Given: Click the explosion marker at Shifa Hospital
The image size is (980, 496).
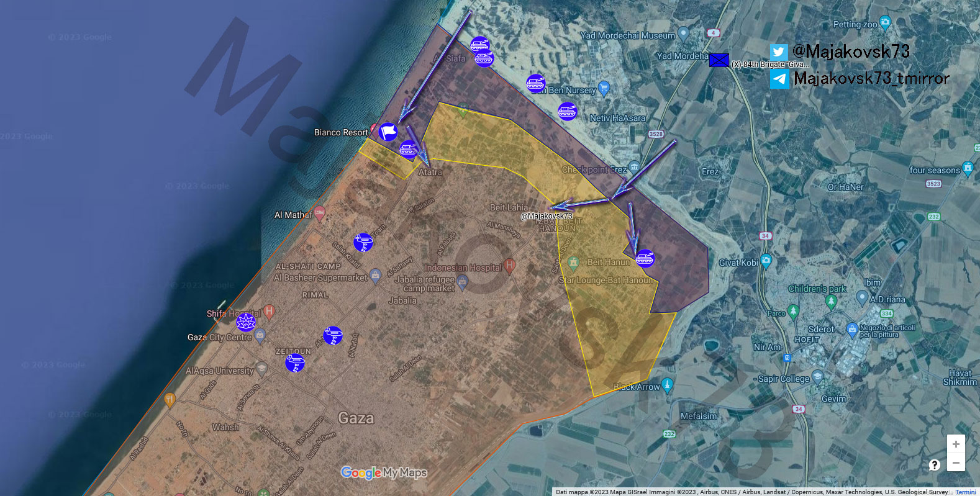Looking at the screenshot, I should [x=246, y=322].
